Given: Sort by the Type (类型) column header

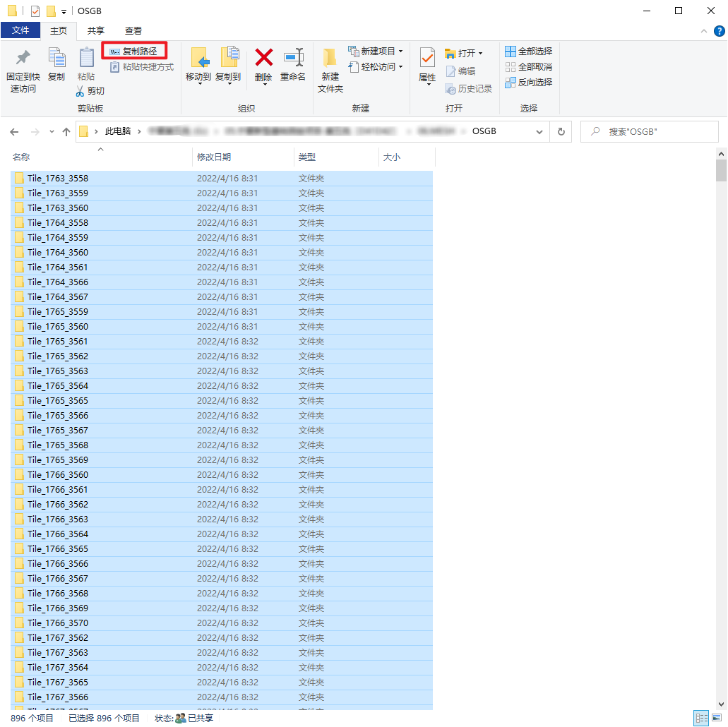Looking at the screenshot, I should click(337, 157).
